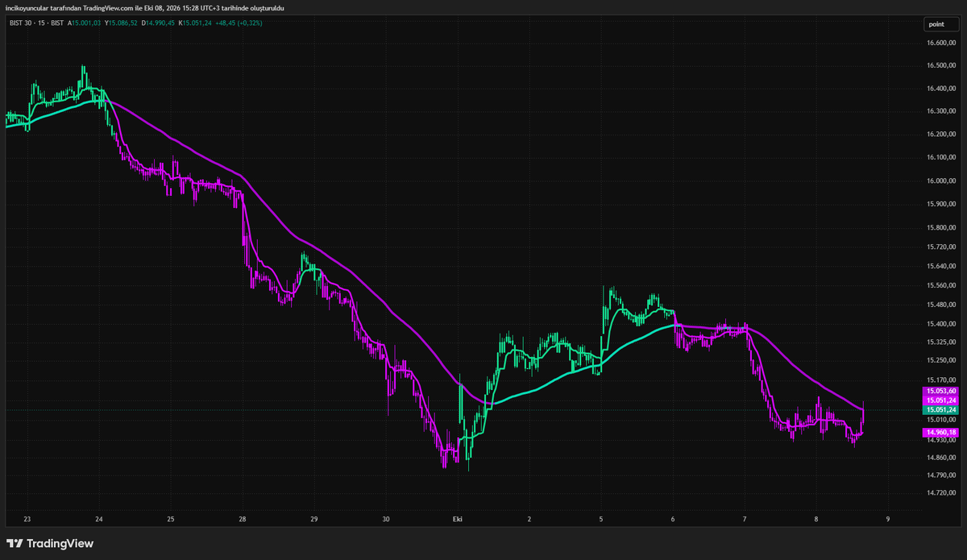Image resolution: width=967 pixels, height=560 pixels.
Task: Click the 16.500,00 price scale label
Action: (940, 65)
